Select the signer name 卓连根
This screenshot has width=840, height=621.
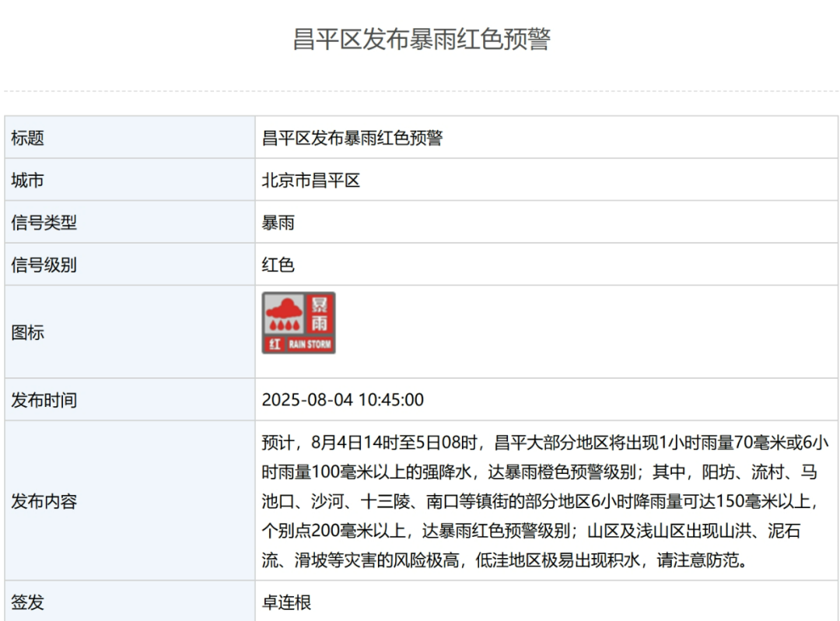tap(286, 602)
